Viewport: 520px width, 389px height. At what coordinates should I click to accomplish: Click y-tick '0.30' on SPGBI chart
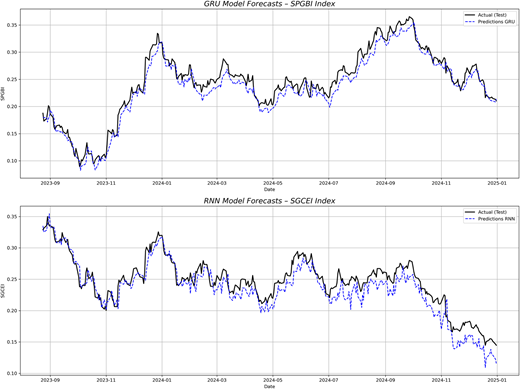(x=12, y=52)
